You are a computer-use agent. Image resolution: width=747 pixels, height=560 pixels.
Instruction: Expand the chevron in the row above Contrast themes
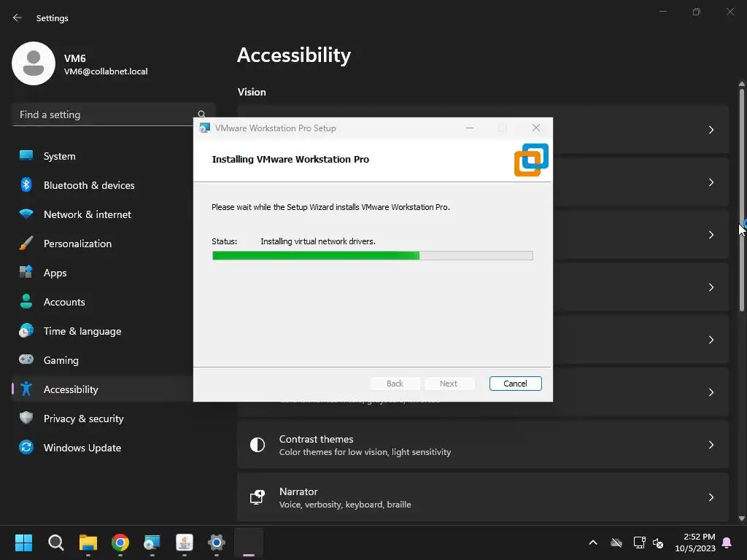tap(711, 392)
